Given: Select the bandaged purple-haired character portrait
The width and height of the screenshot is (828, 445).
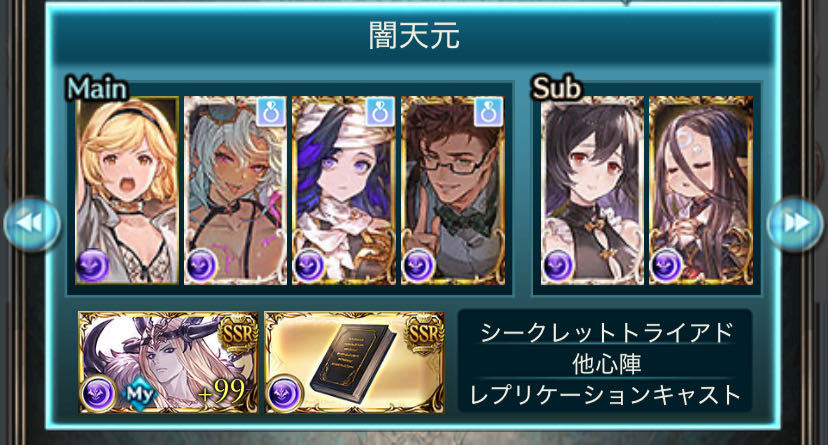Looking at the screenshot, I should pos(344,191).
